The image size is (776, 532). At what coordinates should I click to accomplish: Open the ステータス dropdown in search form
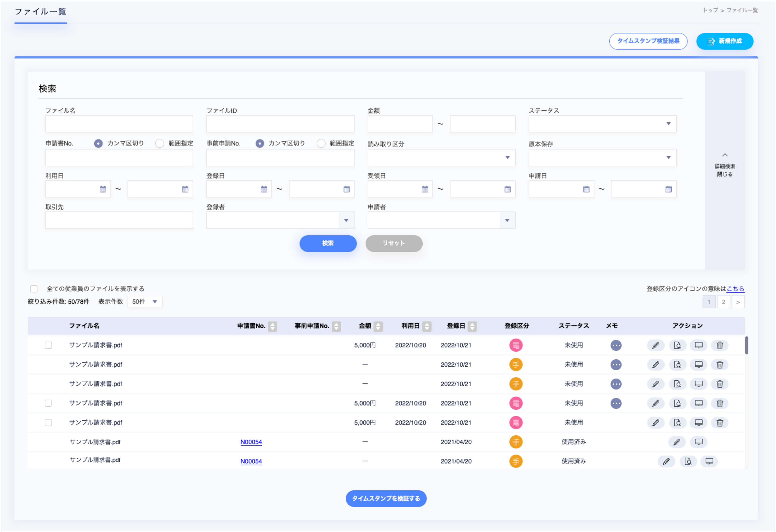pos(602,124)
